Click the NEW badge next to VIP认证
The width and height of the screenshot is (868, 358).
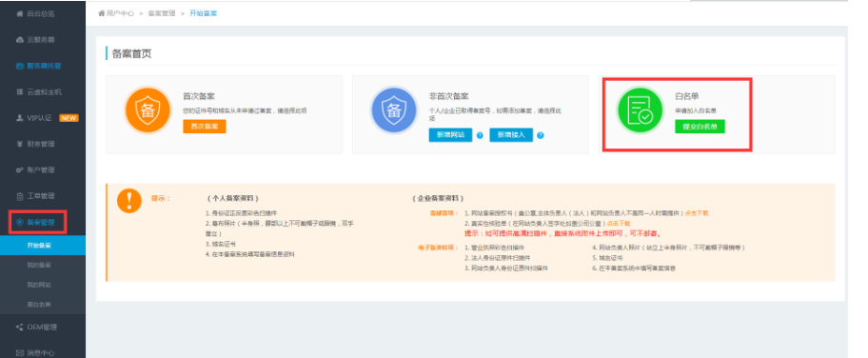[x=69, y=118]
